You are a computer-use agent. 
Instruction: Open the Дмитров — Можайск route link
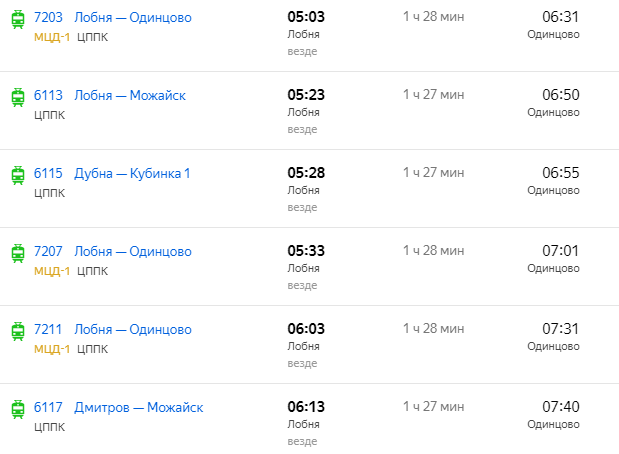139,407
